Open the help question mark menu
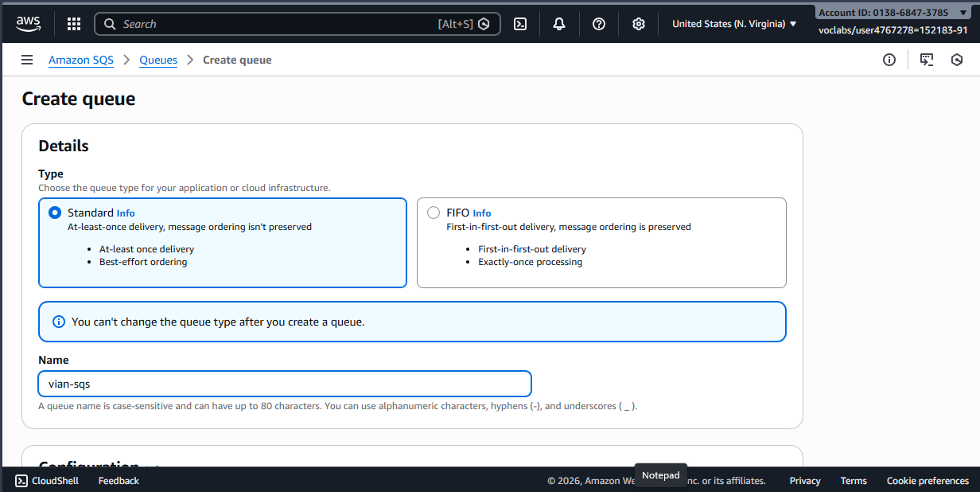This screenshot has height=492, width=980. tap(599, 24)
